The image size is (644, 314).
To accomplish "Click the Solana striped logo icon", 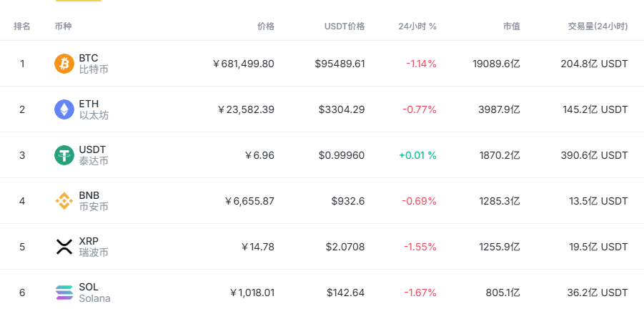I will [x=64, y=293].
